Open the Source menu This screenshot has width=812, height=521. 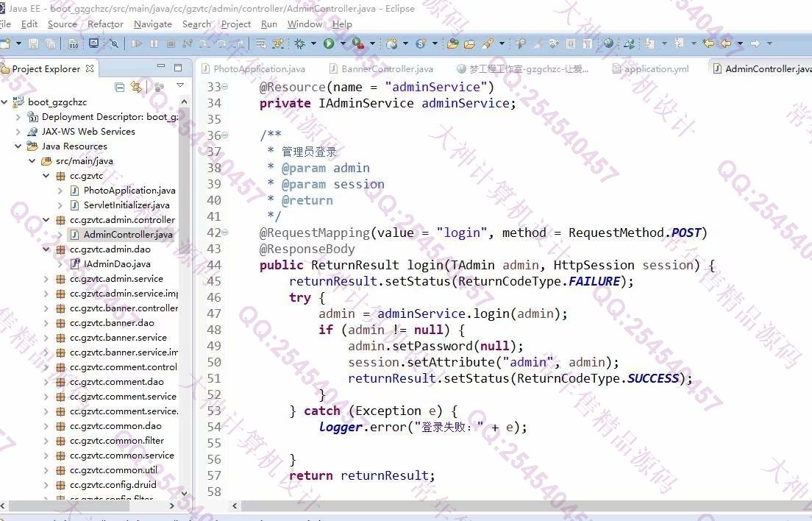62,24
